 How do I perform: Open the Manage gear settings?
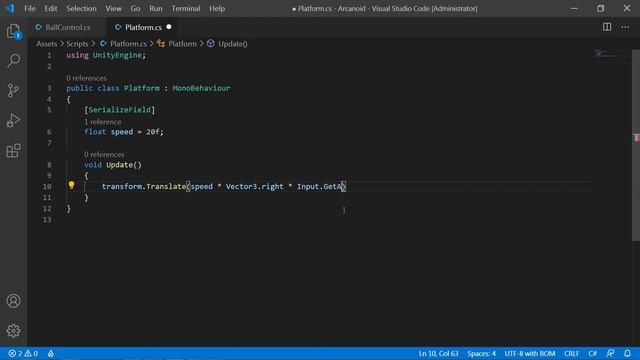[13, 331]
